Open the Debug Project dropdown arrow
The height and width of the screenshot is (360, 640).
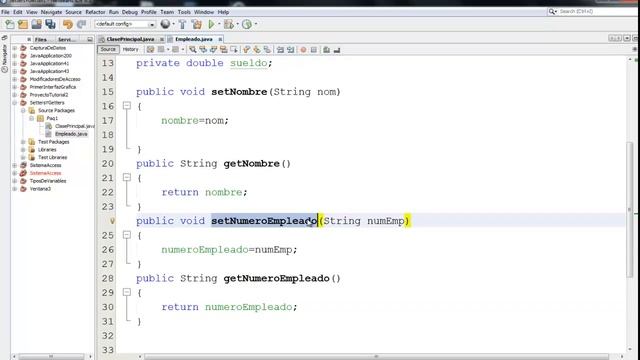[x=237, y=24]
